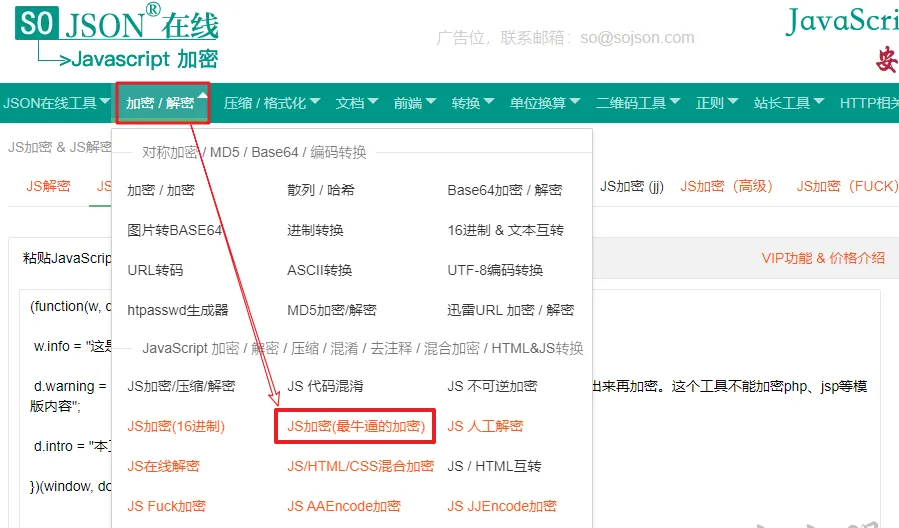The image size is (899, 528).
Task: Open JS / HTML互转 tool
Action: pyautogui.click(x=494, y=466)
